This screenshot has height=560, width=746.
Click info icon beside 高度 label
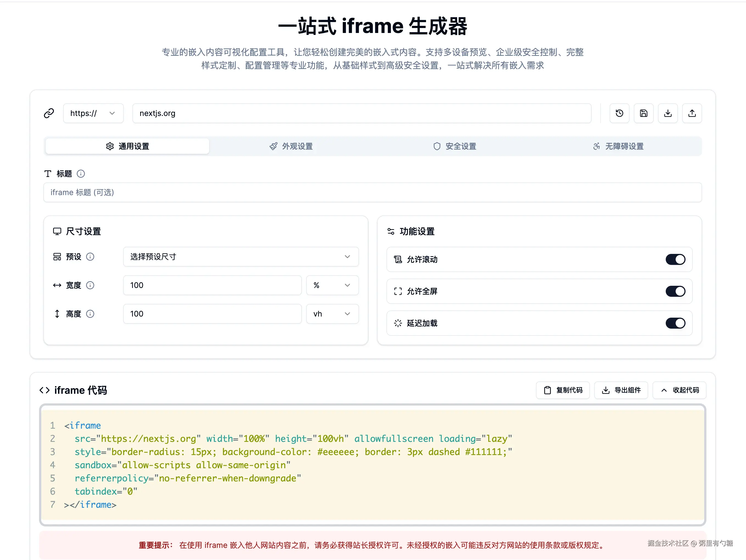(x=90, y=314)
